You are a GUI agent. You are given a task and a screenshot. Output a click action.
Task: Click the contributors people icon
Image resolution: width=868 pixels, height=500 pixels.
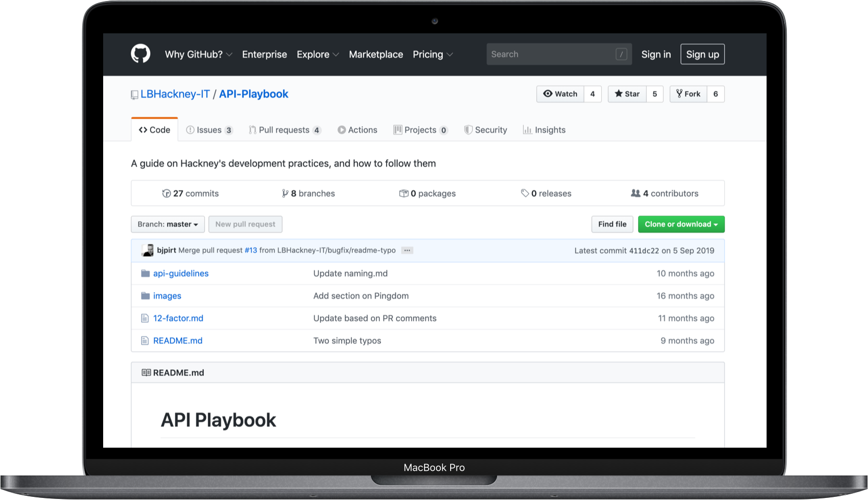[x=636, y=193]
